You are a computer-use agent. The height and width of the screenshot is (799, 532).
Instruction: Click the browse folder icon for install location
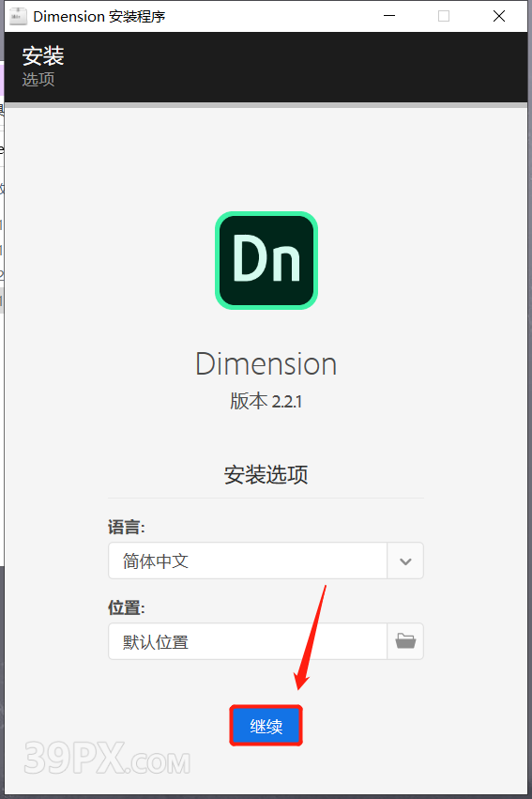click(x=405, y=641)
